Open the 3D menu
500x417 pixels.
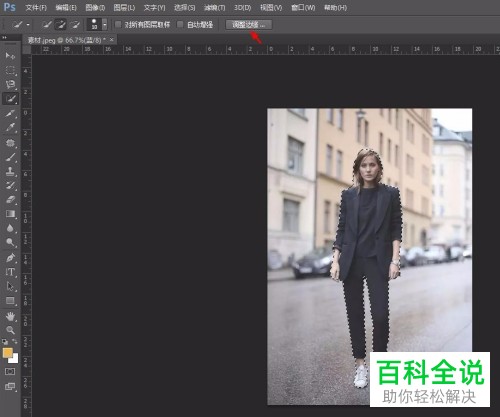(242, 7)
